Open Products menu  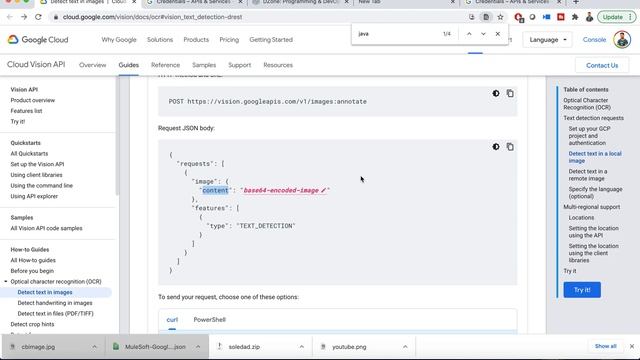coord(196,40)
